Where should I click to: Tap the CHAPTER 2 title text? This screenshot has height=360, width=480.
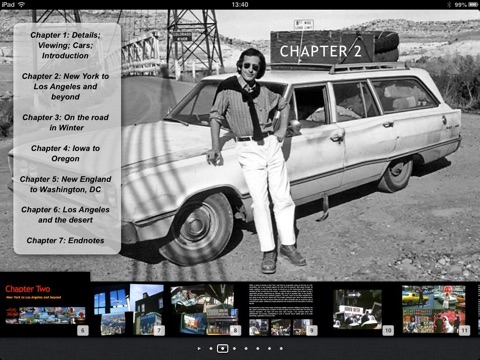320,51
